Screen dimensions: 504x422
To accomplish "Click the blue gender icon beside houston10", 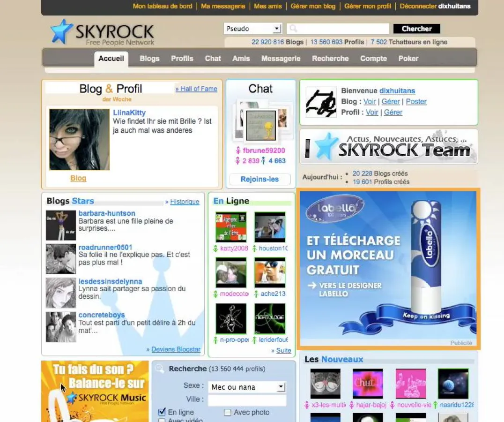I will (x=254, y=248).
